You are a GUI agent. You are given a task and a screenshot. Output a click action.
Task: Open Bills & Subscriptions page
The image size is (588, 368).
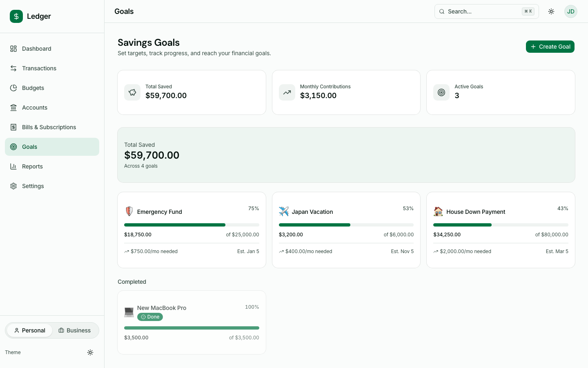pyautogui.click(x=49, y=127)
